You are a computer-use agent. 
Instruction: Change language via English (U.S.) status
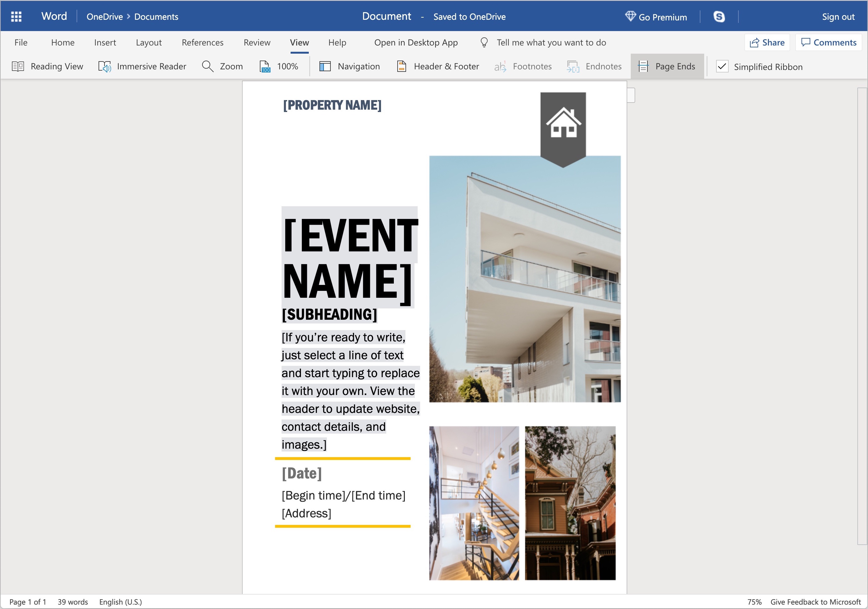click(121, 602)
